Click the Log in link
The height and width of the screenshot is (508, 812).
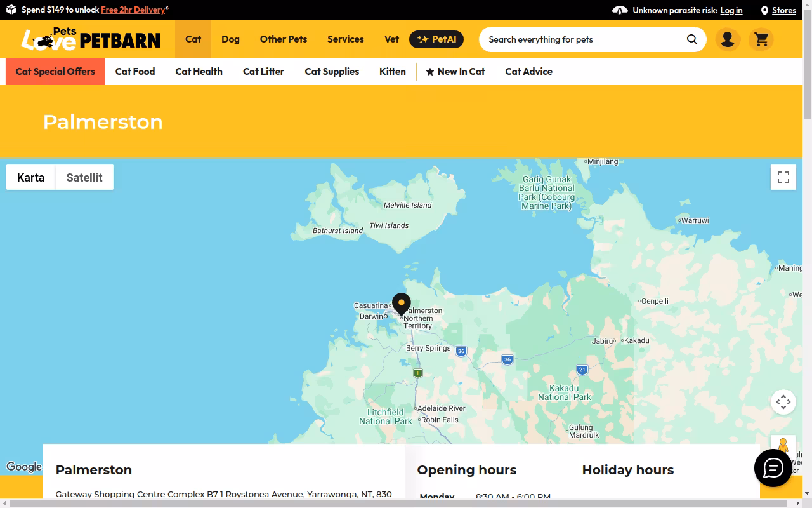click(731, 10)
